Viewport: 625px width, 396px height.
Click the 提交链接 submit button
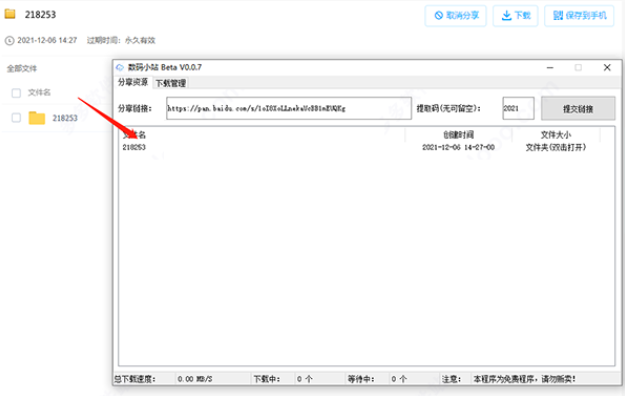[578, 108]
